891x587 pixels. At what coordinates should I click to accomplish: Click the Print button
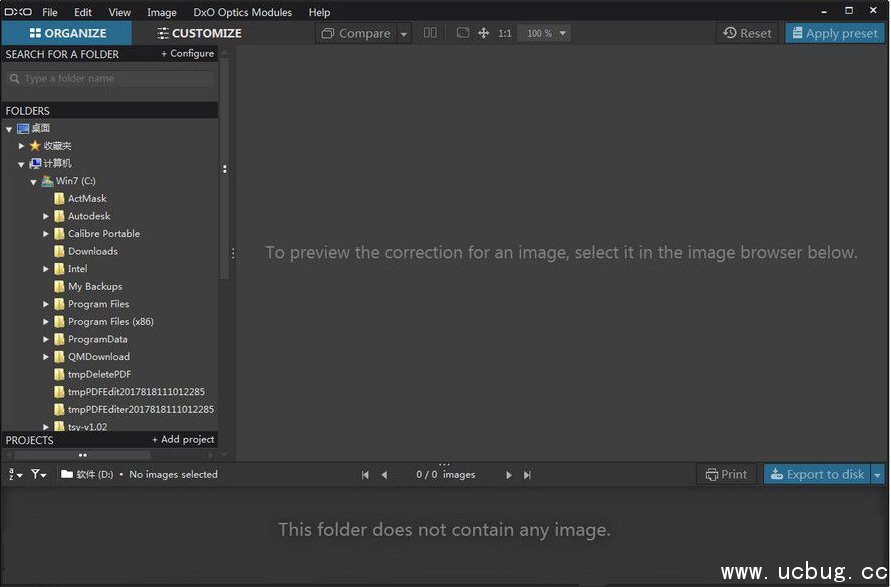coord(726,474)
